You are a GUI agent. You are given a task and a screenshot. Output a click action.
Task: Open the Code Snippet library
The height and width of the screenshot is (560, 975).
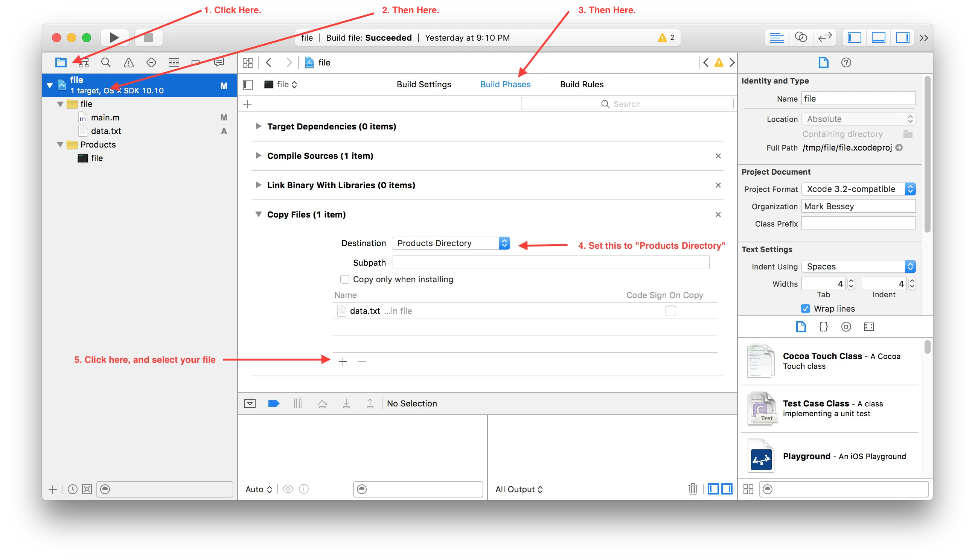click(x=823, y=327)
